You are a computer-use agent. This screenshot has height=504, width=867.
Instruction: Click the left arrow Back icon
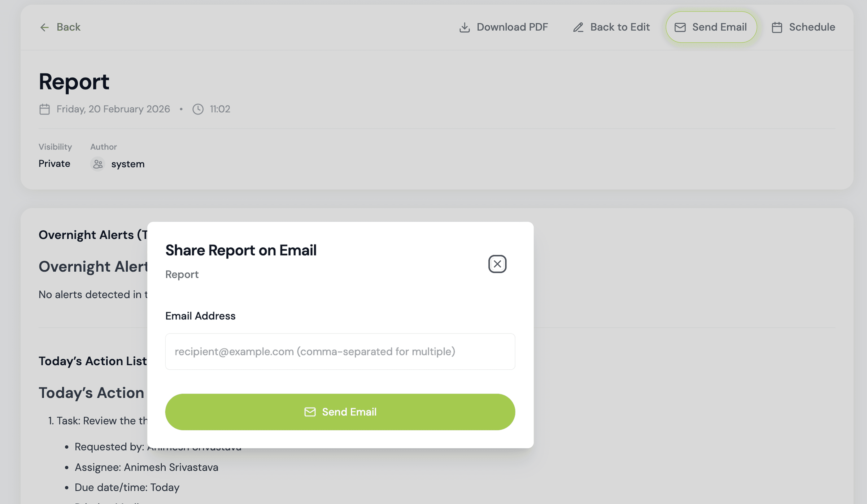click(x=44, y=27)
